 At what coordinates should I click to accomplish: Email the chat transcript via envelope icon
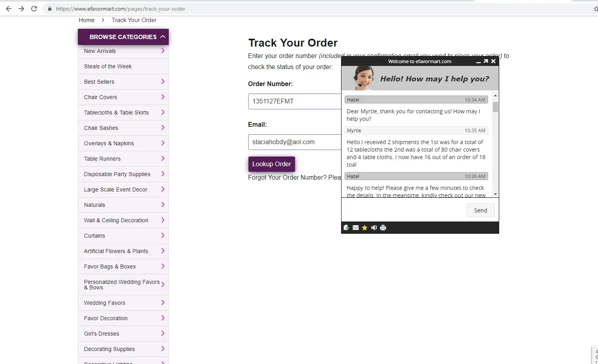[x=356, y=227]
